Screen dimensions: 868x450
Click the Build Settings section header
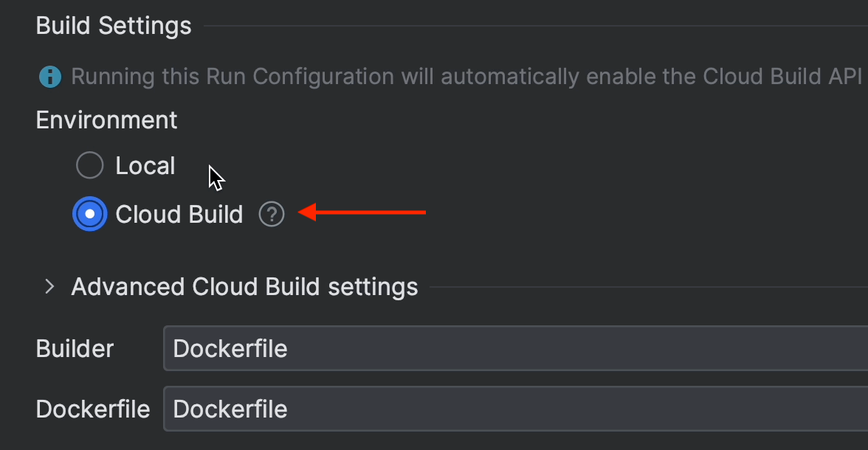click(113, 25)
